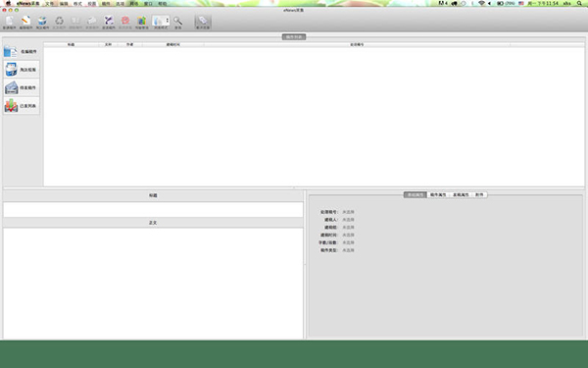Open the 已发列表 green arrow sidebar item
The image size is (588, 368).
coord(21,106)
